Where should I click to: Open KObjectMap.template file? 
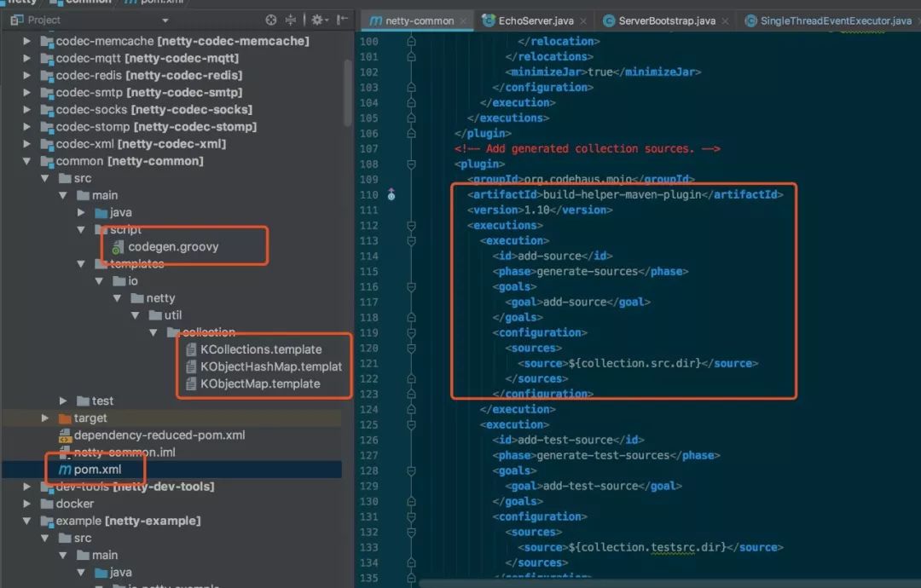[x=253, y=383]
